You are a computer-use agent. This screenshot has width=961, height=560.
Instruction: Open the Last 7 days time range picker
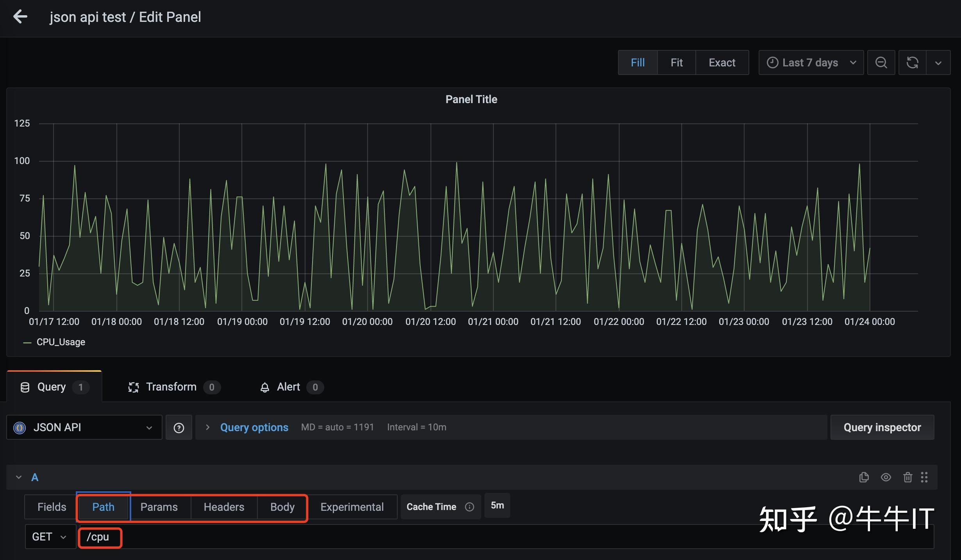[810, 62]
